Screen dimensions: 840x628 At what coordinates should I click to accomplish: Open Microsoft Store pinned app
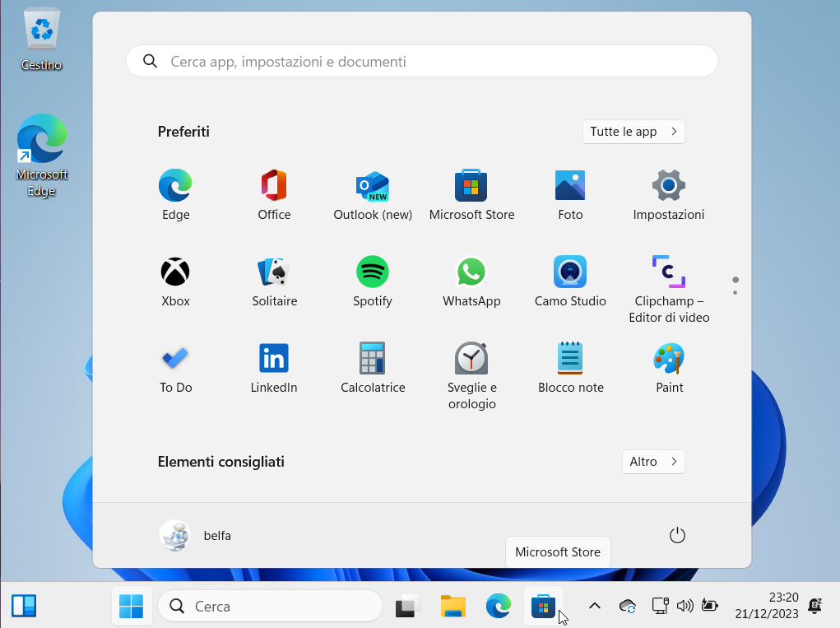pyautogui.click(x=471, y=195)
